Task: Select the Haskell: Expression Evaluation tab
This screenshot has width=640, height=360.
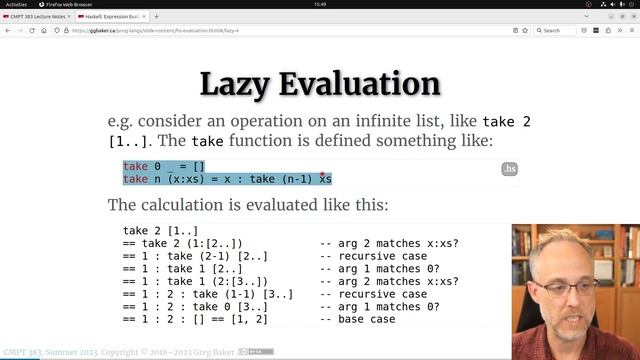Action: (x=112, y=17)
